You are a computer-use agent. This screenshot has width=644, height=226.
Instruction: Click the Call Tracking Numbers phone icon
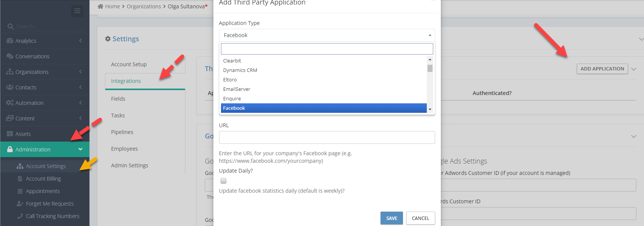(20, 216)
